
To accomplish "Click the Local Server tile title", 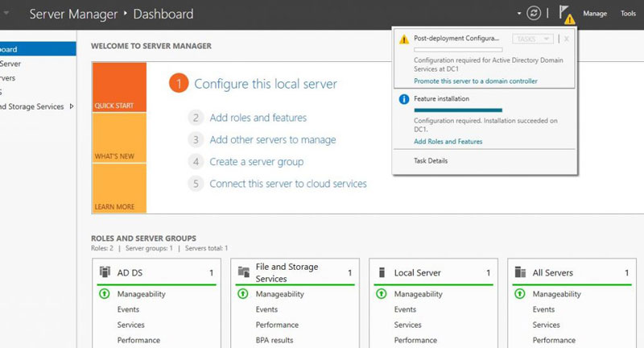I will coord(417,273).
